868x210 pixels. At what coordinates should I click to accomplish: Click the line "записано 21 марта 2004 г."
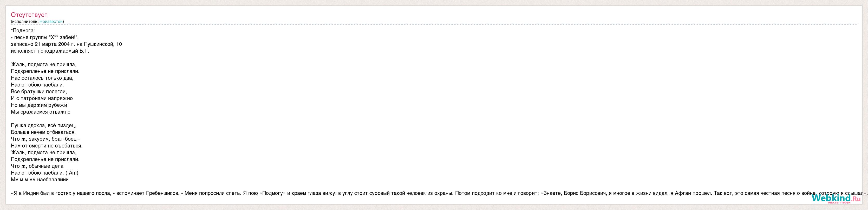(x=66, y=44)
